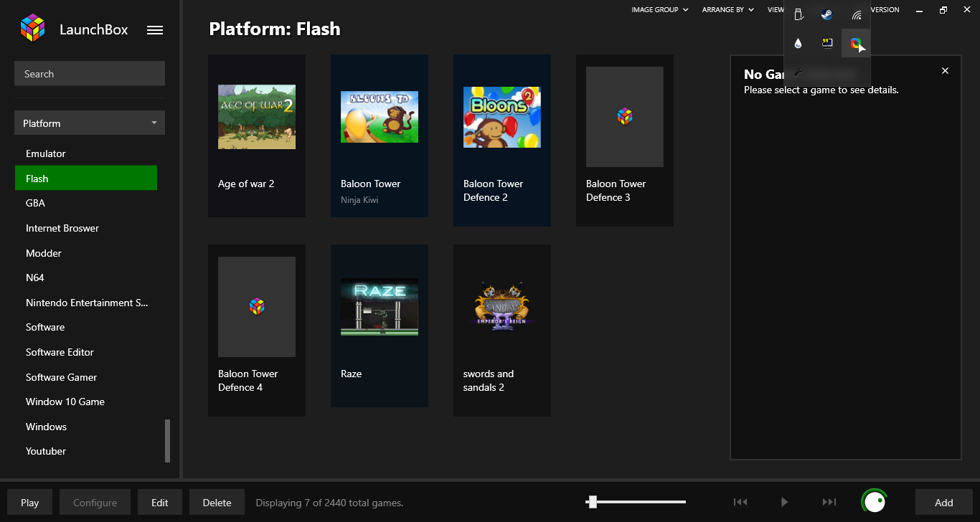Image resolution: width=980 pixels, height=522 pixels.
Task: Click the FPS monitor tray icon showing 99
Action: coord(827,43)
